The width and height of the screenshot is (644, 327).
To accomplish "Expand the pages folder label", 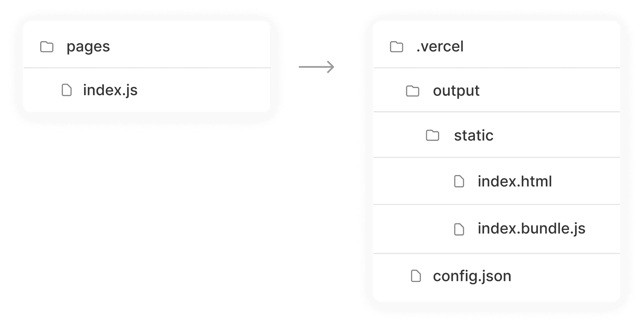I will point(88,47).
